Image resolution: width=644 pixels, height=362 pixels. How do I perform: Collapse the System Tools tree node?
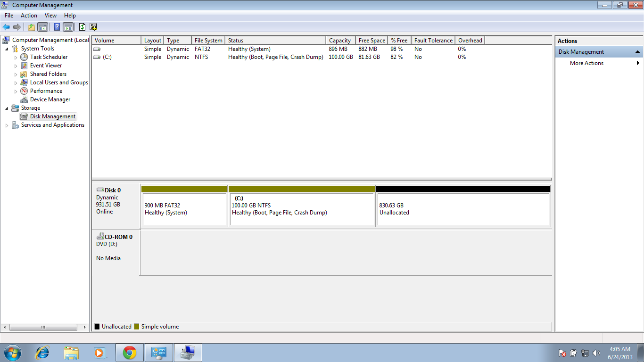[7, 49]
